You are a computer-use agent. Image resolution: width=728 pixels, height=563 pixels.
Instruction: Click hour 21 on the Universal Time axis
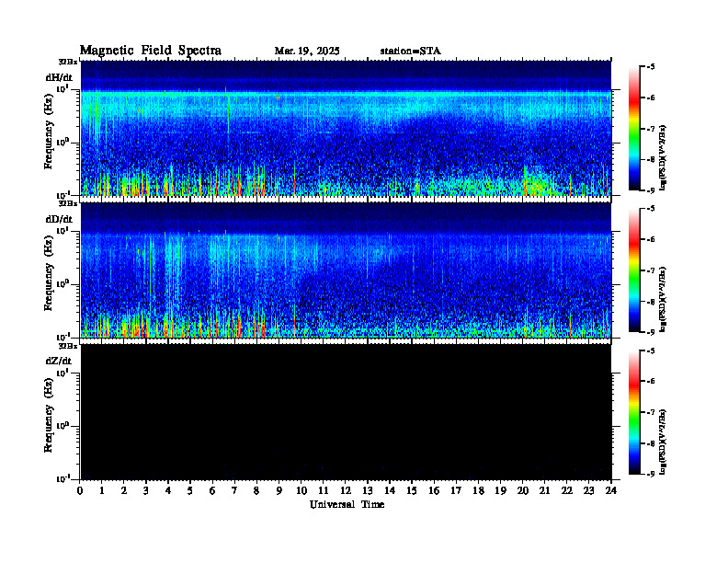(x=544, y=490)
